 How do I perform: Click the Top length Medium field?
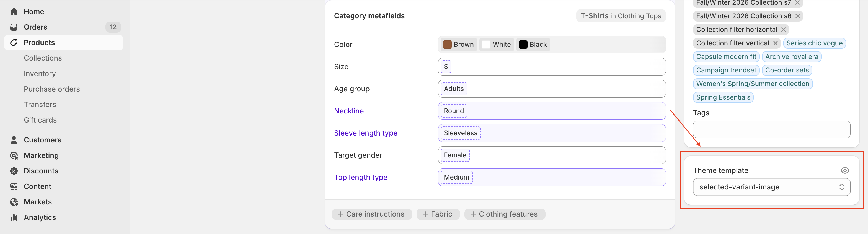[x=552, y=177]
